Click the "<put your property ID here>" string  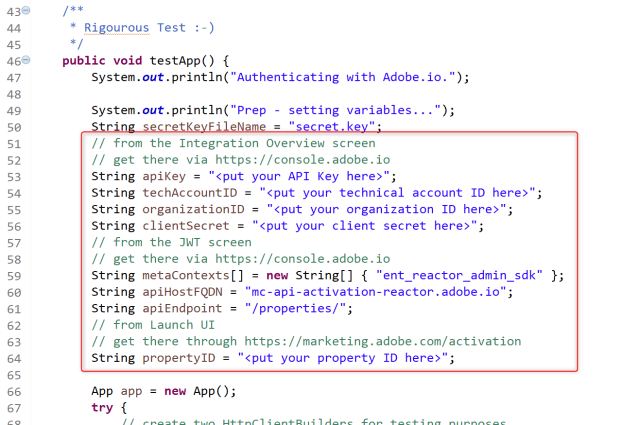point(343,358)
